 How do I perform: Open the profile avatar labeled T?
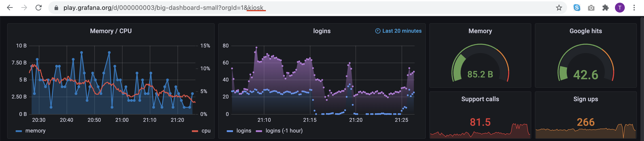pyautogui.click(x=620, y=8)
